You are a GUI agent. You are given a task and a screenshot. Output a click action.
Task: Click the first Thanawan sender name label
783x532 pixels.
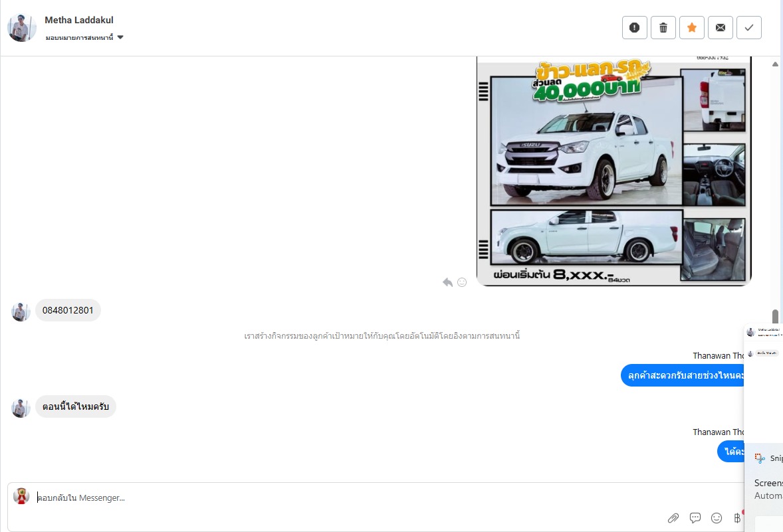718,355
